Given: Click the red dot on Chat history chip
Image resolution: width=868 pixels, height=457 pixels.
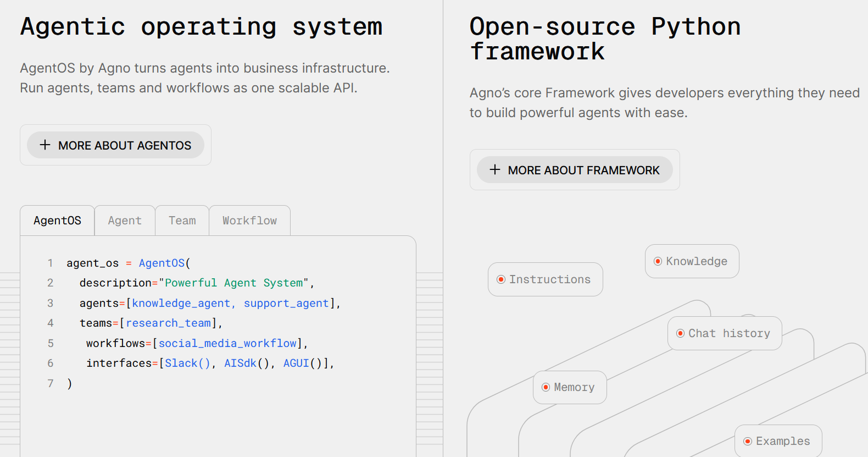Looking at the screenshot, I should (x=680, y=333).
